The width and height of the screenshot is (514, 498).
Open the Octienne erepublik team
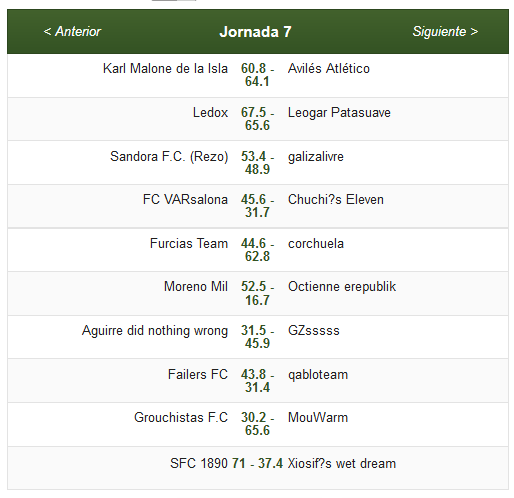pyautogui.click(x=342, y=287)
